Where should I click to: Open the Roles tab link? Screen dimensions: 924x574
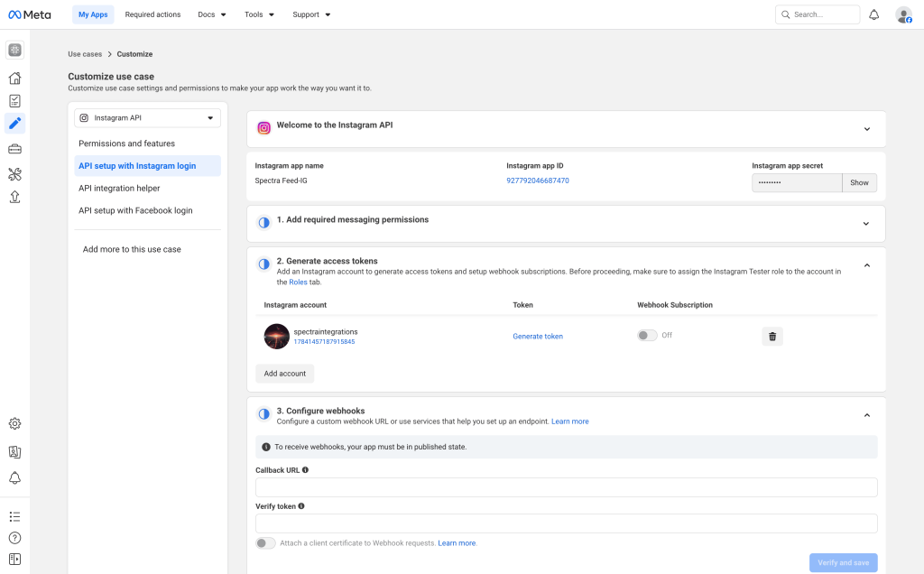click(x=298, y=282)
